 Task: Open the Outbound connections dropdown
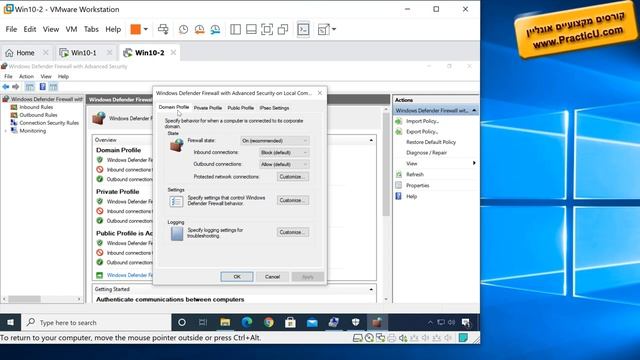(x=284, y=164)
